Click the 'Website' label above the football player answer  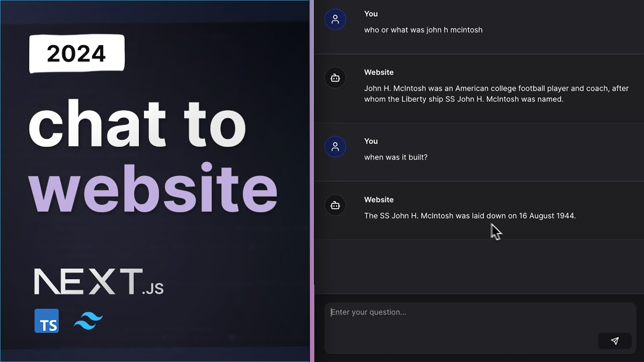tap(379, 72)
